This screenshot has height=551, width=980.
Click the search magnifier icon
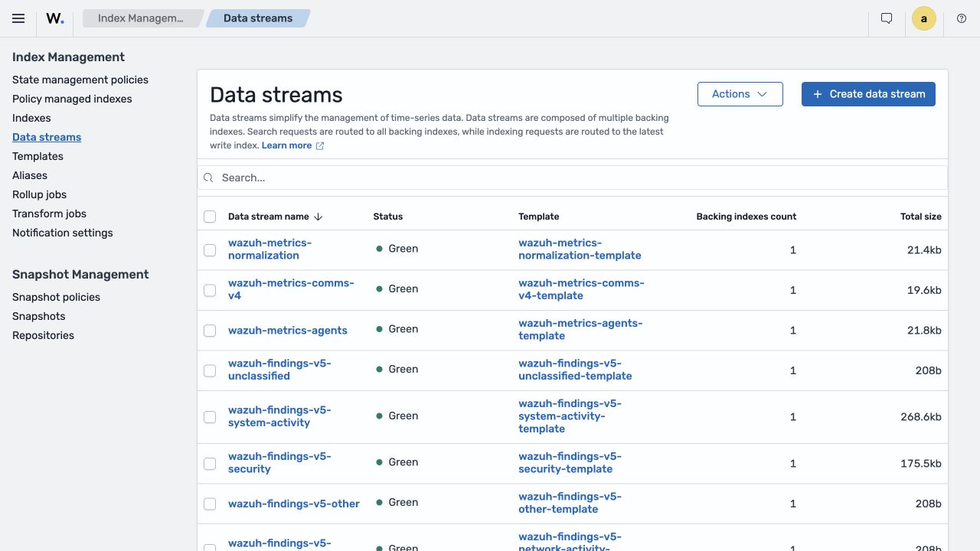pos(209,178)
